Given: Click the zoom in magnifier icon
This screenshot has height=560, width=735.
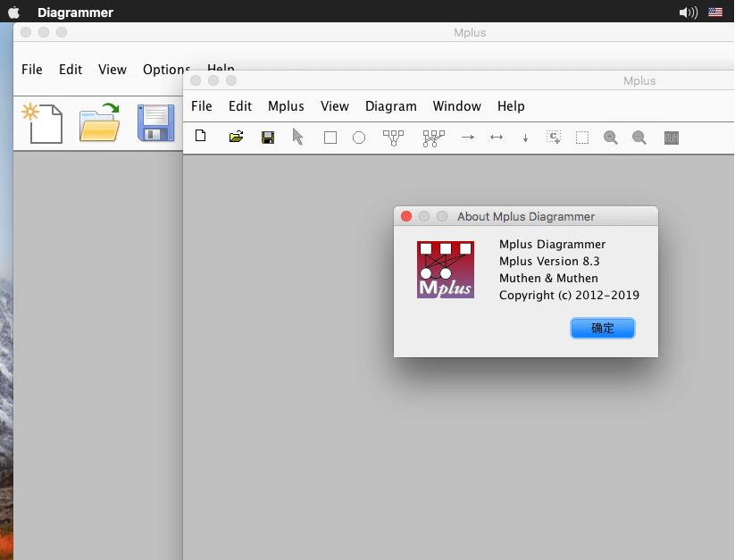Looking at the screenshot, I should click(611, 138).
